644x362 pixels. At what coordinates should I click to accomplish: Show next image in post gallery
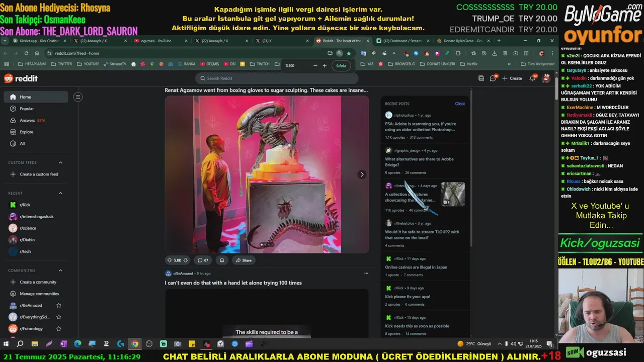361,174
